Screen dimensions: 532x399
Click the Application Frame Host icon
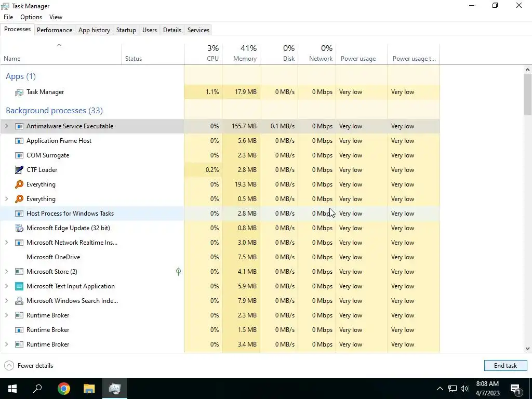pyautogui.click(x=19, y=141)
